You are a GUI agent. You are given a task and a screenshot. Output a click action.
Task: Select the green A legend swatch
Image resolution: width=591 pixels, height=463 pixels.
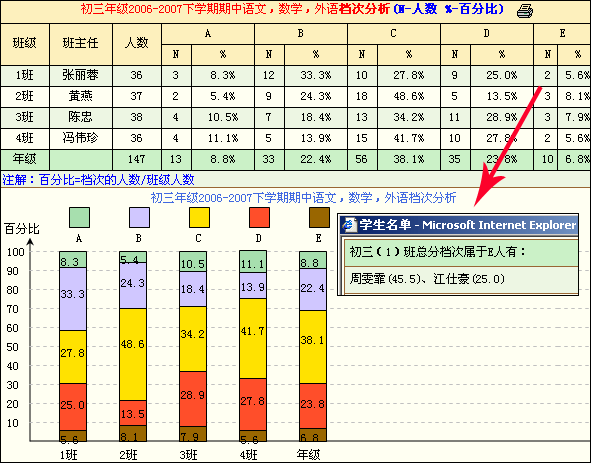tap(79, 218)
